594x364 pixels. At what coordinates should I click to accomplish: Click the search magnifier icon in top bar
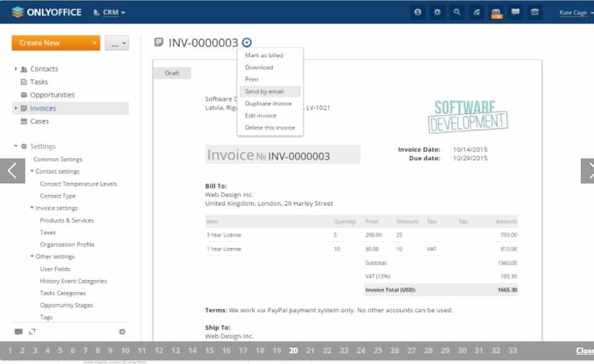[457, 12]
